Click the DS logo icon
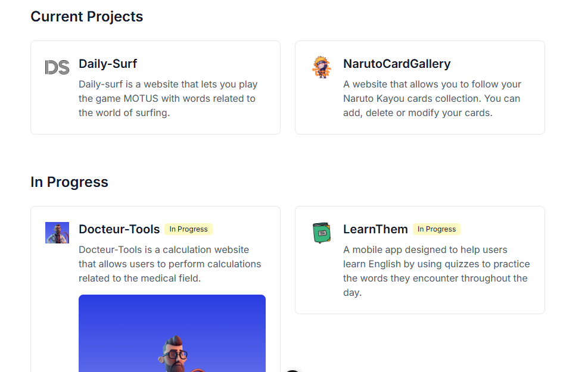This screenshot has height=372, width=588. click(57, 67)
